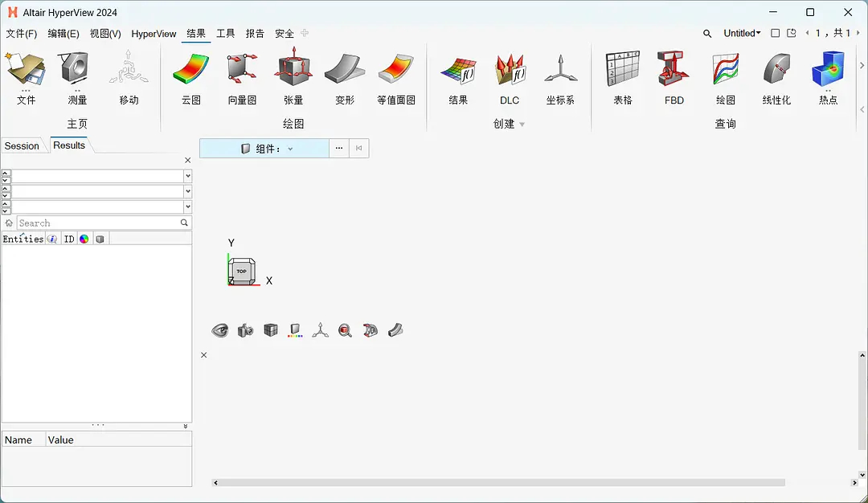Click the search magnifier in the title ribbon
868x503 pixels.
tap(707, 33)
